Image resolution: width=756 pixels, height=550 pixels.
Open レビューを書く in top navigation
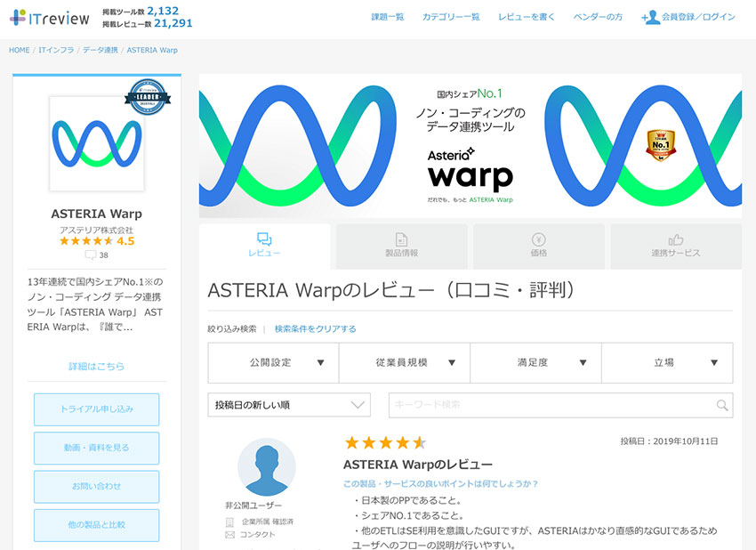[526, 17]
